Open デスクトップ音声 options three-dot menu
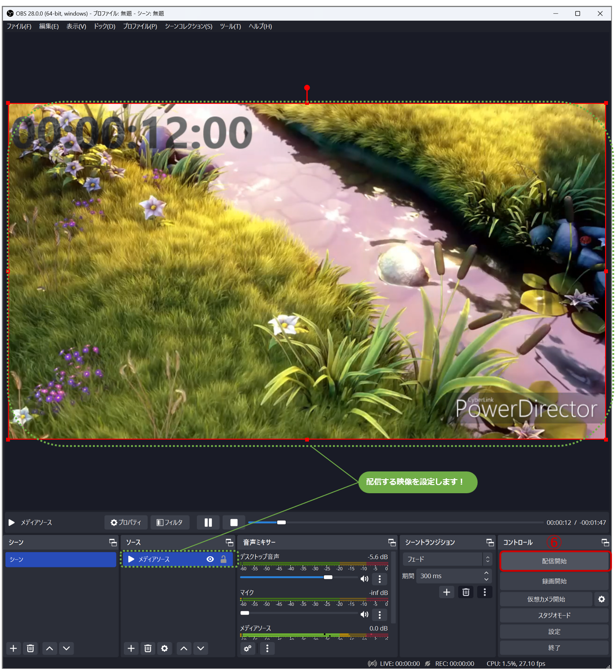This screenshot has width=616, height=672. click(x=380, y=579)
